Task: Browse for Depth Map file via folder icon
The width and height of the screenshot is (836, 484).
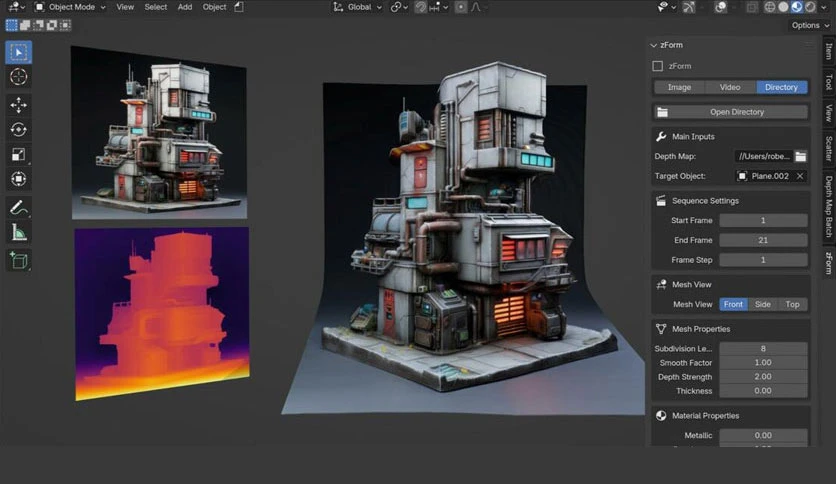Action: [801, 156]
